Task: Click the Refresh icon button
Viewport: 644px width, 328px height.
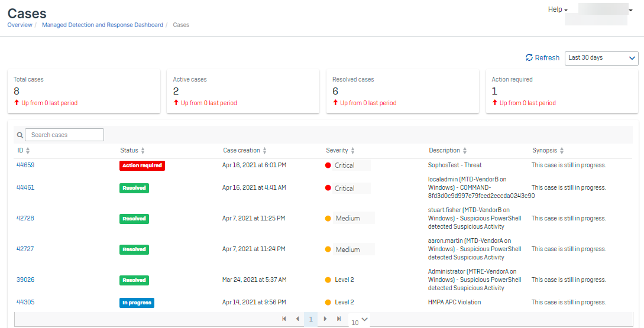Action: pyautogui.click(x=529, y=58)
